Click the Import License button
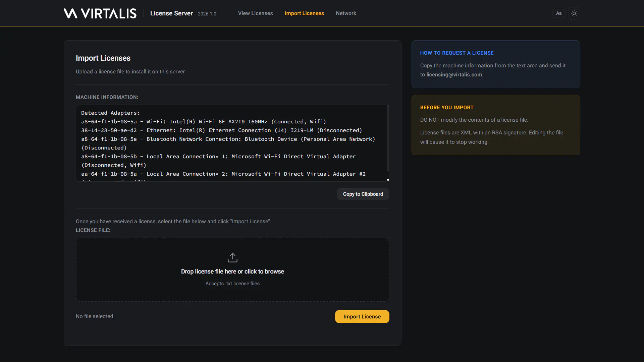Viewport: 644px width, 362px height. (x=362, y=316)
